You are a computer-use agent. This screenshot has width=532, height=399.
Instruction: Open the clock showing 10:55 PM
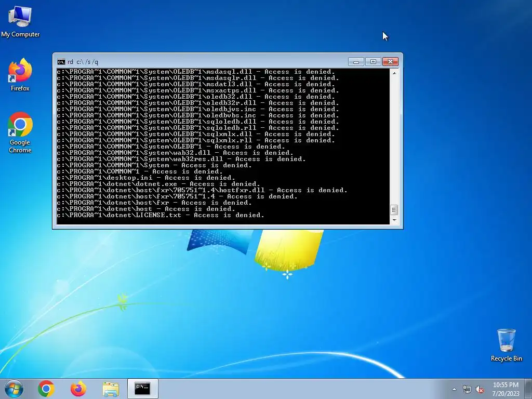tap(506, 389)
